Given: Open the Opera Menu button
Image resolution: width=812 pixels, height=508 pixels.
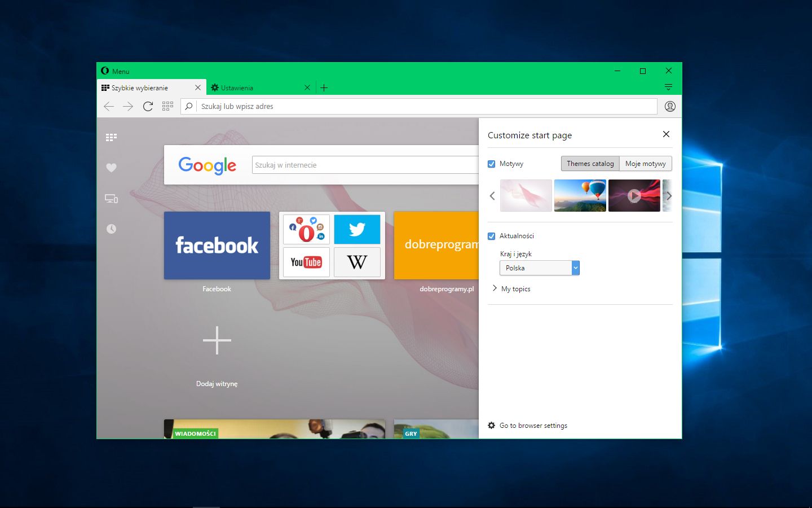Looking at the screenshot, I should (x=115, y=71).
